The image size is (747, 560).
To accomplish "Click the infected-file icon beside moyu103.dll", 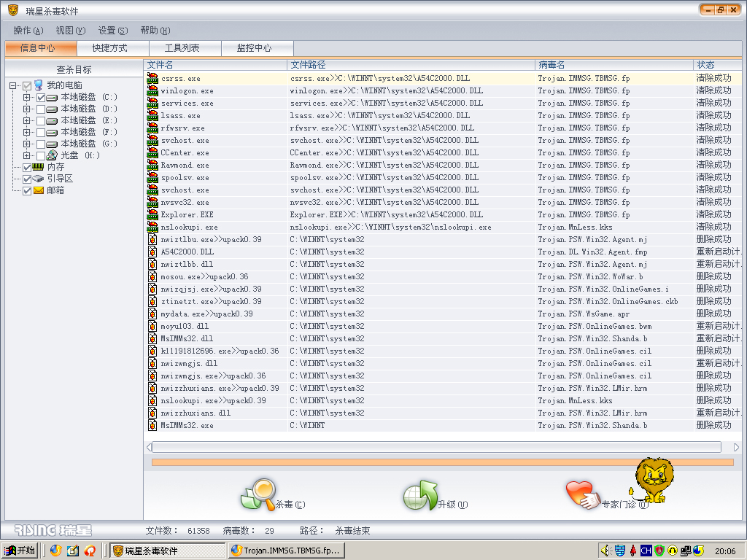I will 152,326.
